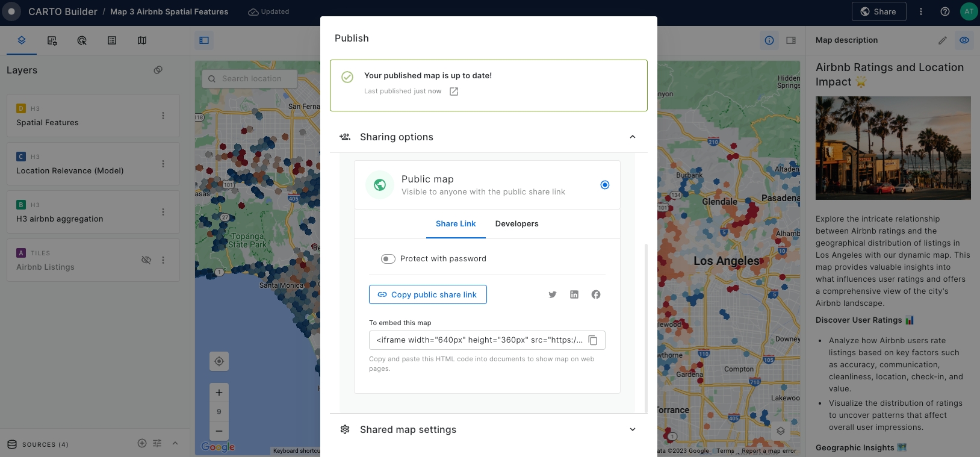Image resolution: width=980 pixels, height=457 pixels.
Task: Open options menu for Location Relevance layer
Action: pos(163,164)
